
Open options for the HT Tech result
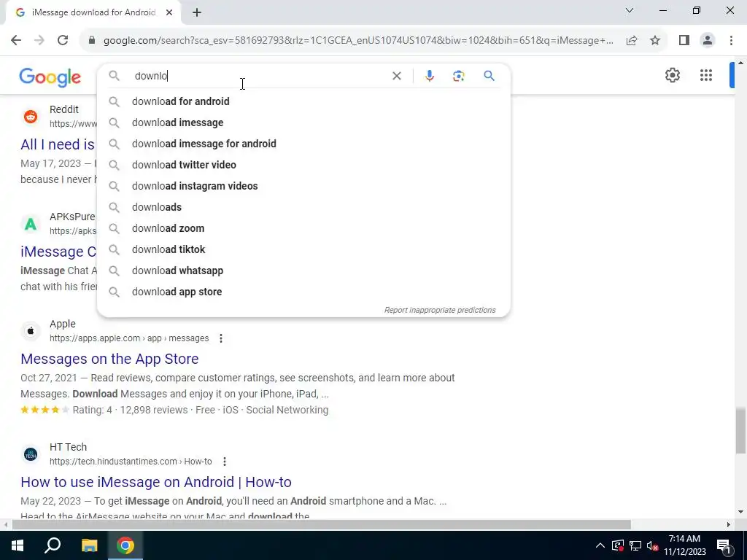click(x=225, y=462)
